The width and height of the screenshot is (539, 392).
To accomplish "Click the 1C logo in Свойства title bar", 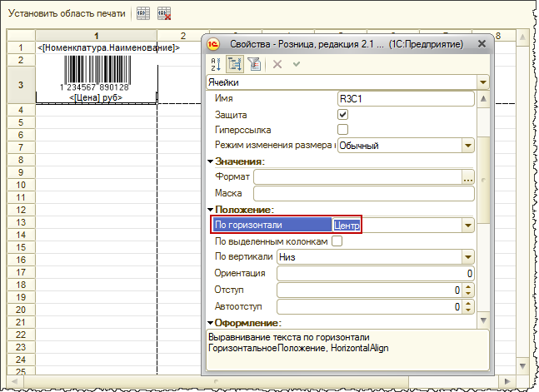I will click(213, 44).
